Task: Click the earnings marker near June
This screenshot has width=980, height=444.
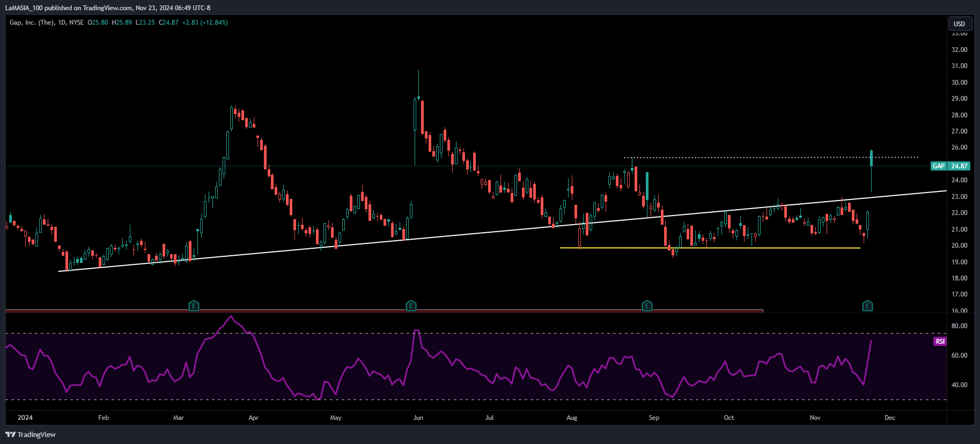Action: click(x=411, y=306)
